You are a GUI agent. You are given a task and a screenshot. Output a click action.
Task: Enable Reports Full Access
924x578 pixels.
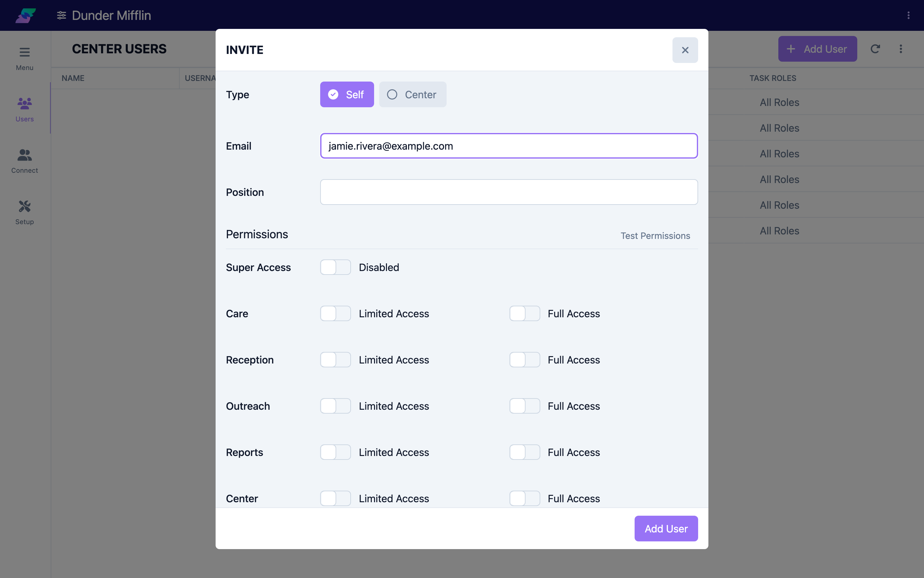tap(525, 452)
